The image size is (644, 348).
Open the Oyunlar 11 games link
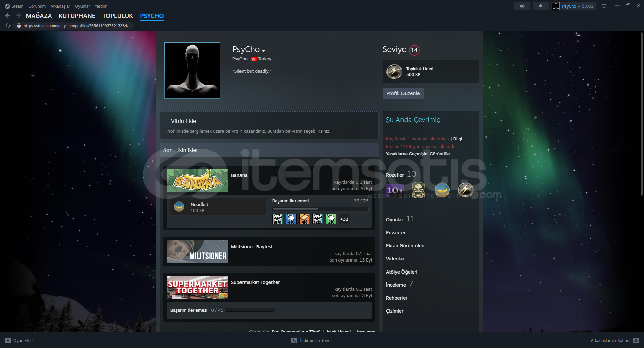[x=400, y=219]
